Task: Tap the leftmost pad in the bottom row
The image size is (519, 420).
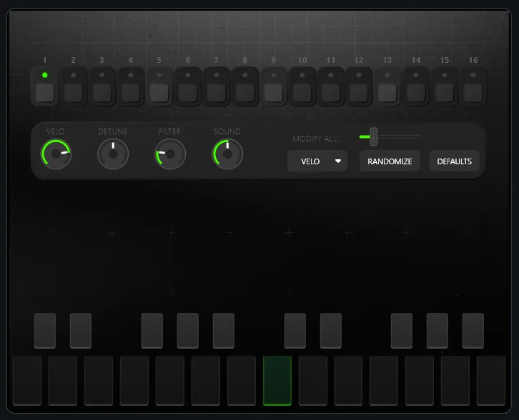Action: pos(27,381)
